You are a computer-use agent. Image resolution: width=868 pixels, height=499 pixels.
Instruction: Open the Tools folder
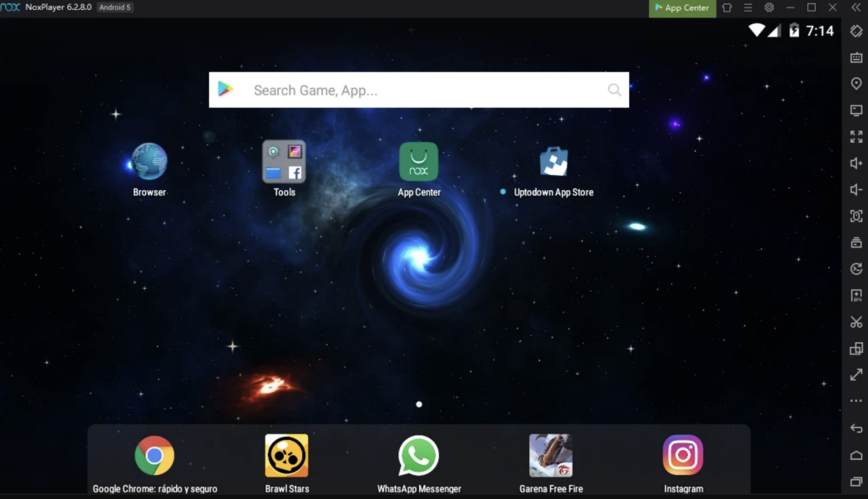click(284, 161)
